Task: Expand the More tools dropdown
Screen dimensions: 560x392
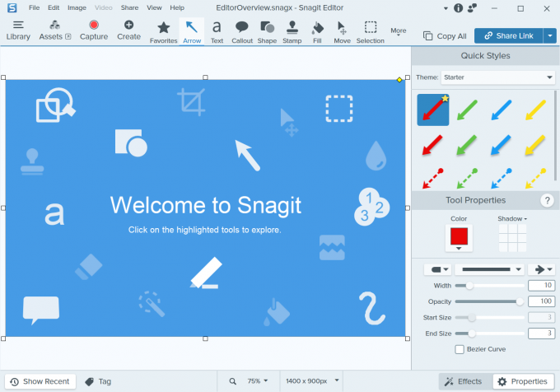Action: point(399,32)
